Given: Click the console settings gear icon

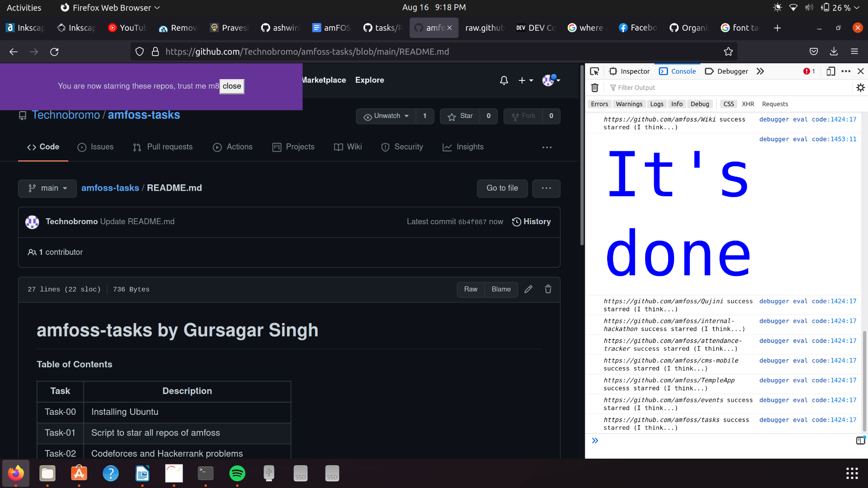Looking at the screenshot, I should (860, 88).
